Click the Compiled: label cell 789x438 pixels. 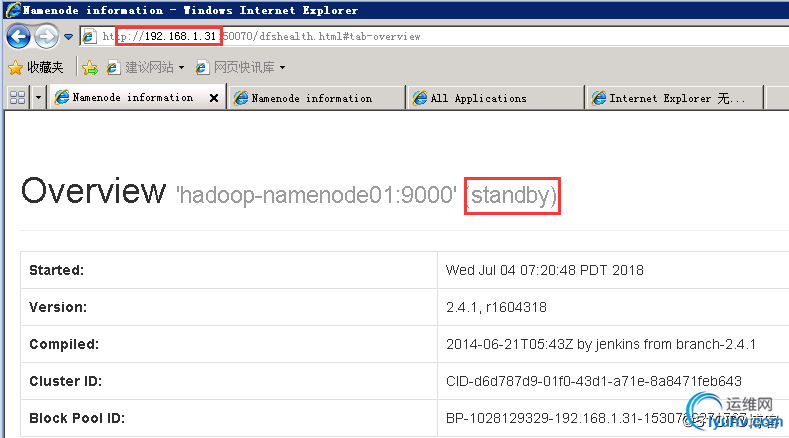(229, 344)
